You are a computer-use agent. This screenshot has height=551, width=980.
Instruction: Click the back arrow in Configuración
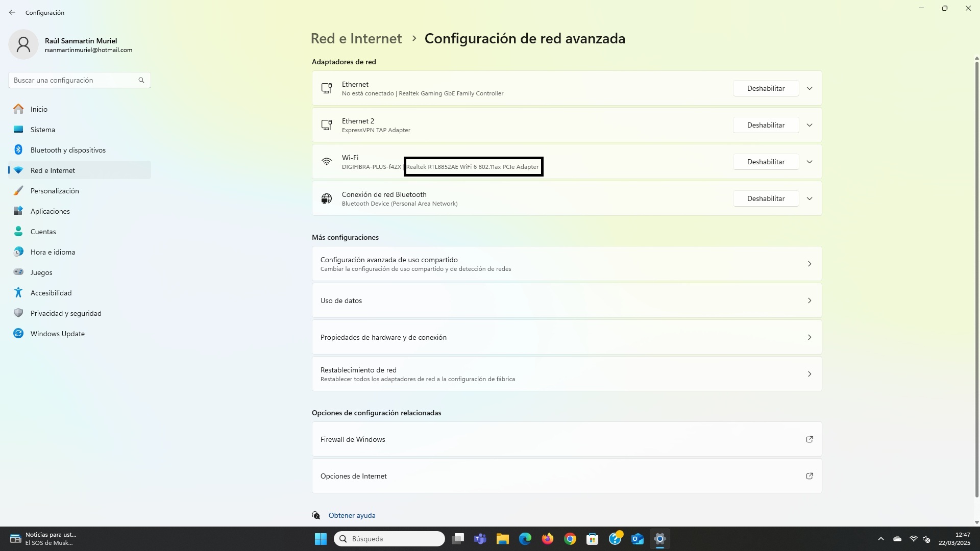12,12
